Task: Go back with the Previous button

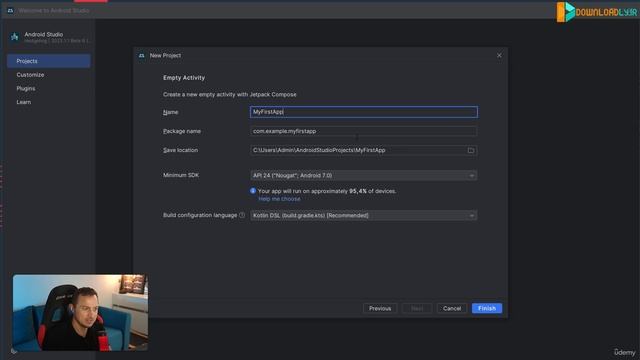Action: (380, 308)
